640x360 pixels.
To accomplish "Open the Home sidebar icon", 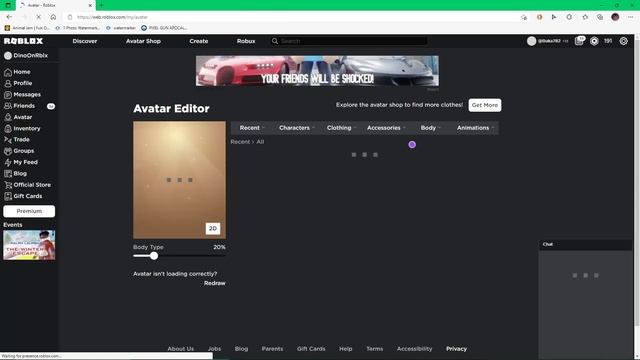I will (x=8, y=72).
